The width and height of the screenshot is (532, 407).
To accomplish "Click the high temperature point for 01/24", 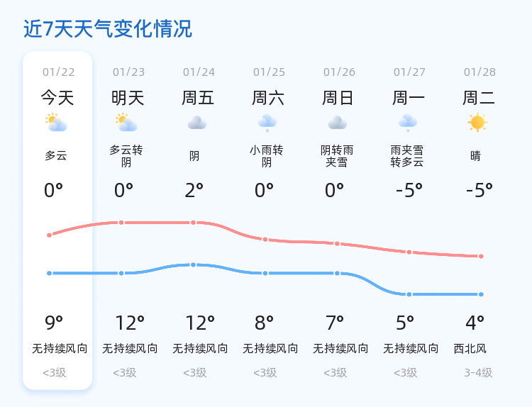I will (x=193, y=223).
